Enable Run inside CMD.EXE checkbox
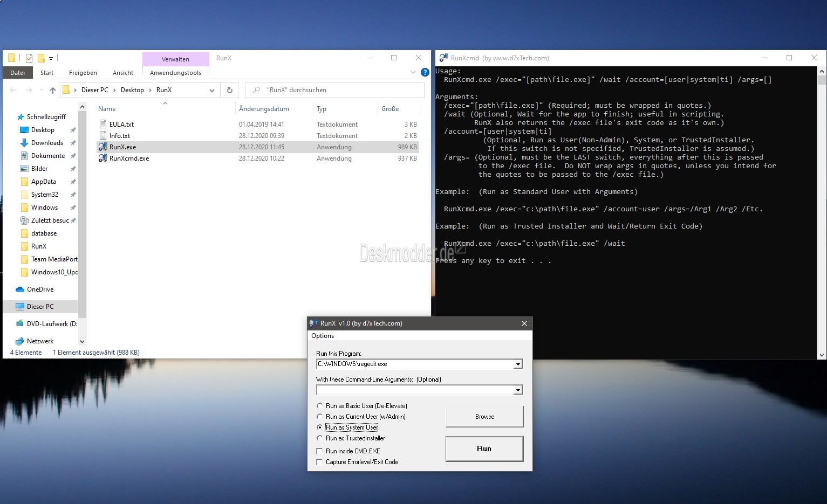Viewport: 827px width, 504px height. [x=319, y=451]
